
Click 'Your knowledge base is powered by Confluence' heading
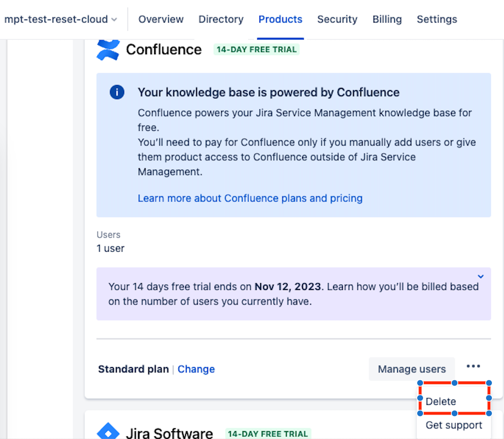point(268,92)
